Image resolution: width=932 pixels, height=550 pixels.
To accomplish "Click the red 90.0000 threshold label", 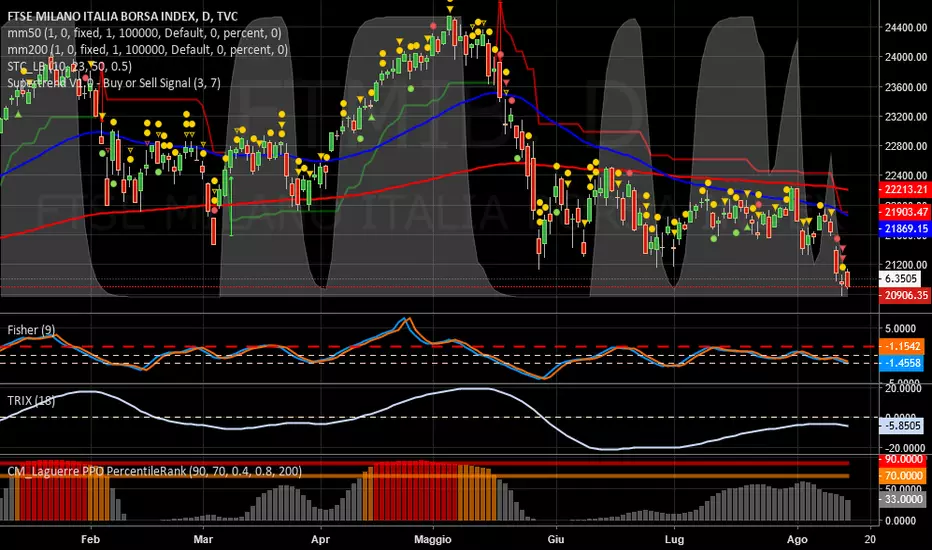I will [902, 459].
